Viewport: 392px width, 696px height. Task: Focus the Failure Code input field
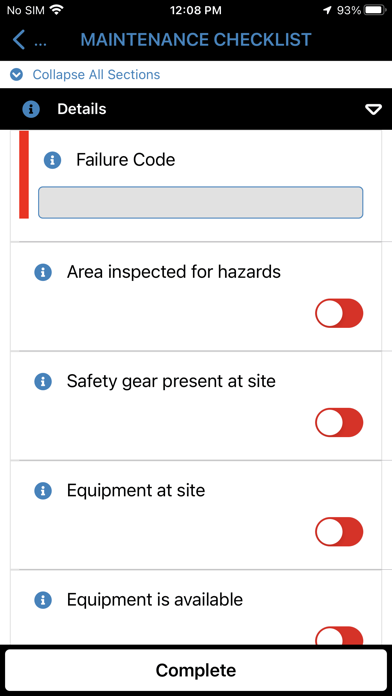coord(201,202)
